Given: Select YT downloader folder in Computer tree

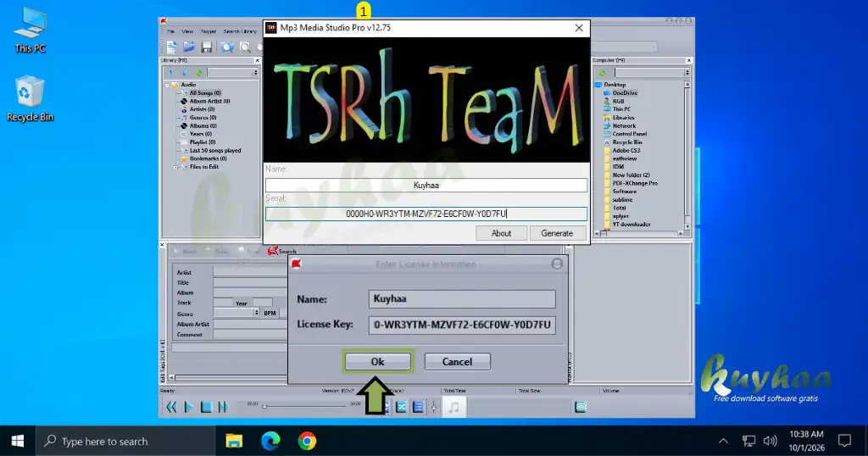Looking at the screenshot, I should [632, 224].
